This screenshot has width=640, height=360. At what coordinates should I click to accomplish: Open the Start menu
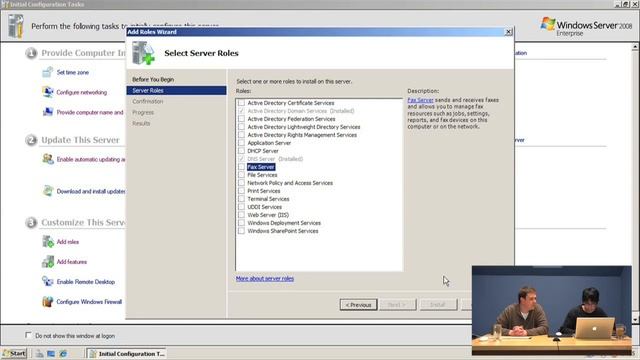pyautogui.click(x=14, y=353)
